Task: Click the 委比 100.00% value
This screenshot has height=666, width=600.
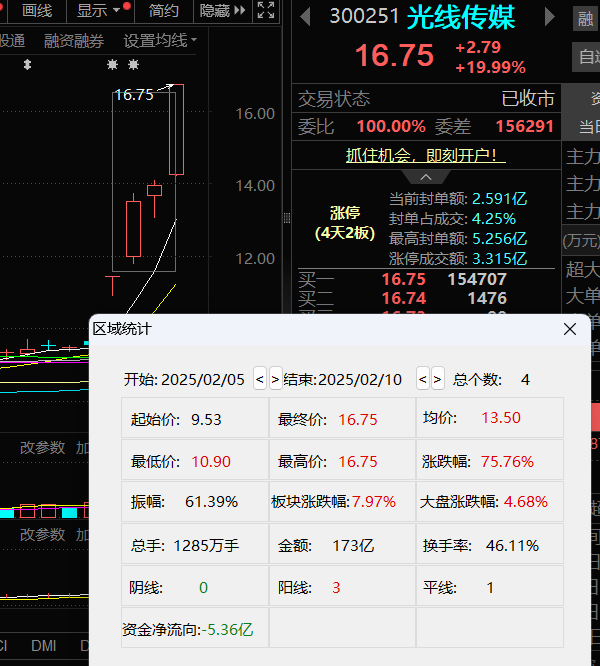Action: click(x=391, y=127)
